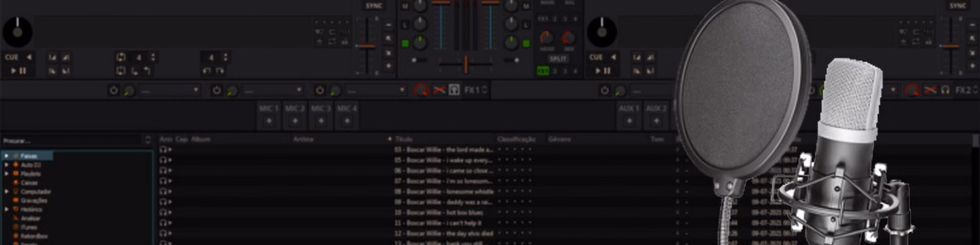Click the left deck play/pause button
This screenshot has width=980, height=245.
coord(18,70)
